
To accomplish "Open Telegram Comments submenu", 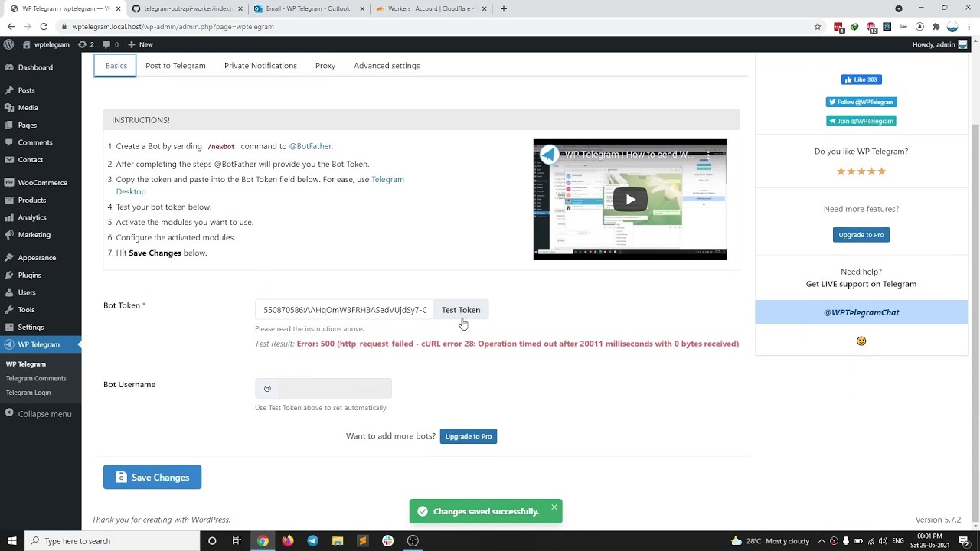I will pos(36,378).
